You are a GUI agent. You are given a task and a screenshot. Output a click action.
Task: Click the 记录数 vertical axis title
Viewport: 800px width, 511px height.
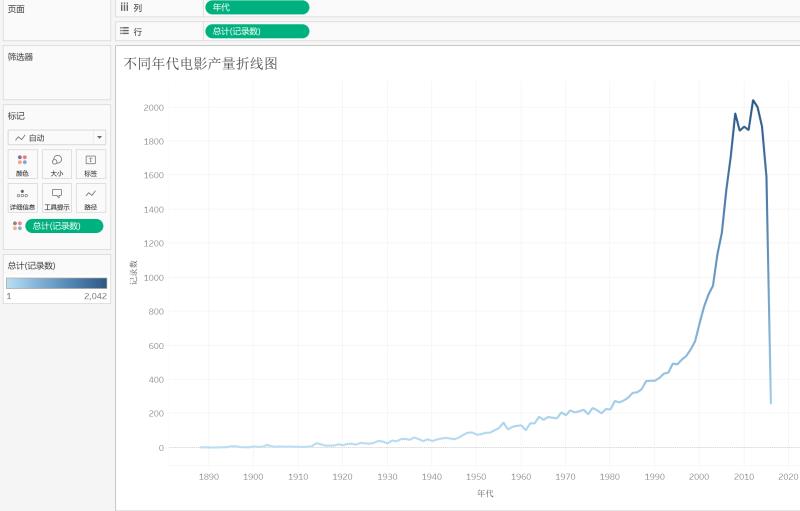click(x=134, y=273)
